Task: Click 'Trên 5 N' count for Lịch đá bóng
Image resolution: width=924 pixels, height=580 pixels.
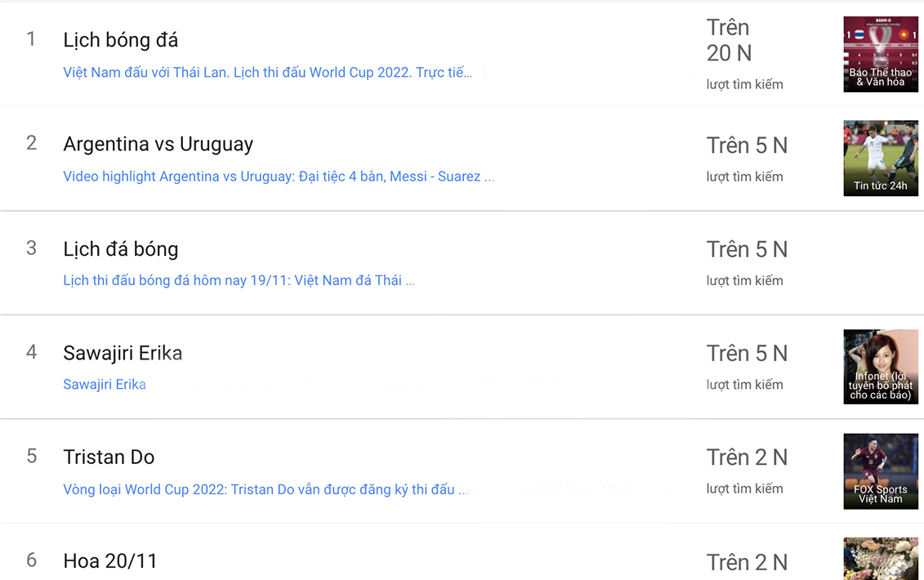Action: [x=747, y=249]
